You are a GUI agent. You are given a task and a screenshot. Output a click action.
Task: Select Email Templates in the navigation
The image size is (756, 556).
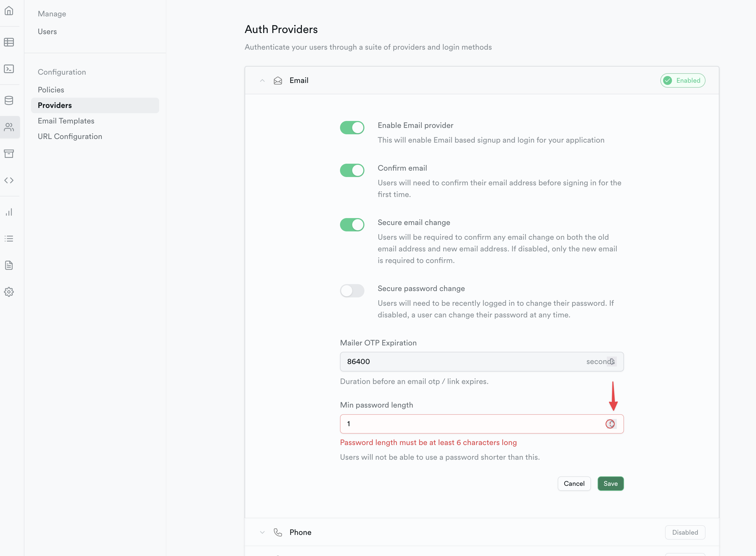[66, 121]
